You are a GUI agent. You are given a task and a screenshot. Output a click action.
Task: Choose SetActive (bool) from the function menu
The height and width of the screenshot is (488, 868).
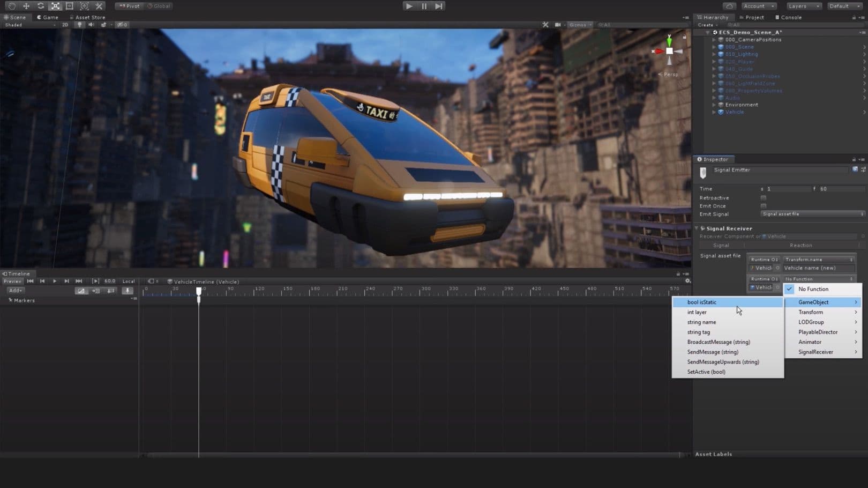point(706,372)
